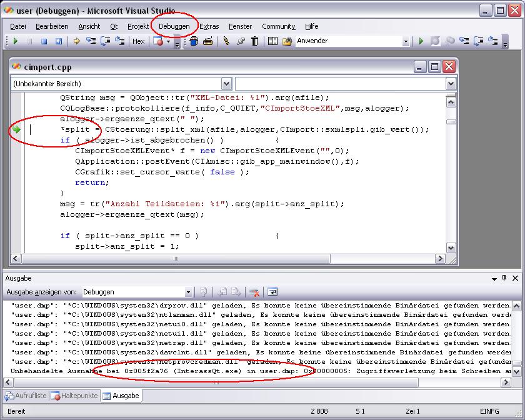This screenshot has width=525, height=420.
Task: Toggle Hex display mode
Action: (x=139, y=41)
